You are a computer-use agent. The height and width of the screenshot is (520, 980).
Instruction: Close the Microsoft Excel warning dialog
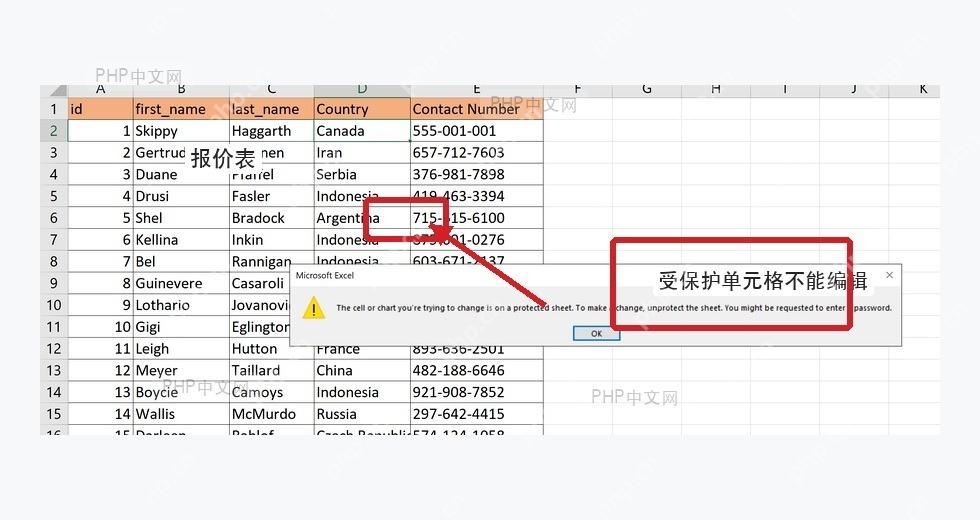click(889, 275)
